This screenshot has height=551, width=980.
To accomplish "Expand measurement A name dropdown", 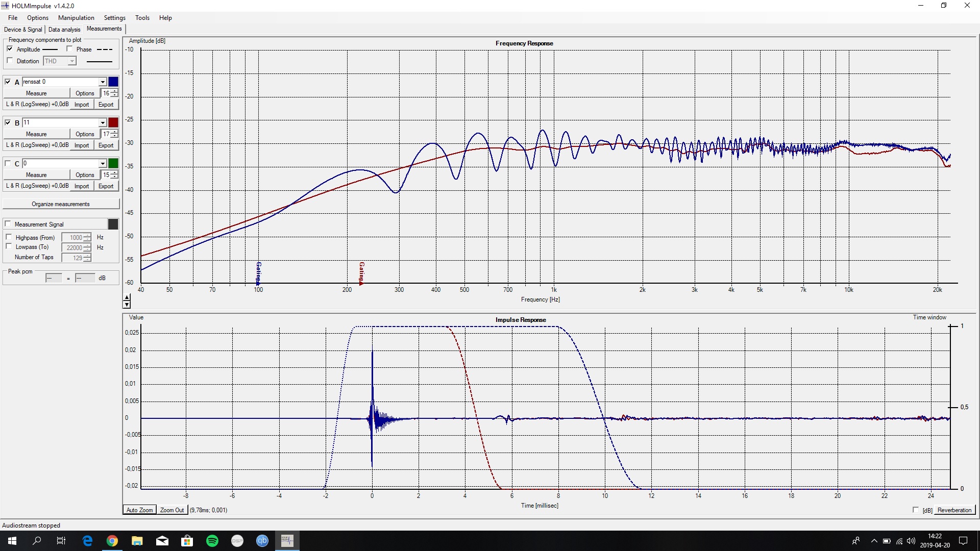I will tap(103, 82).
